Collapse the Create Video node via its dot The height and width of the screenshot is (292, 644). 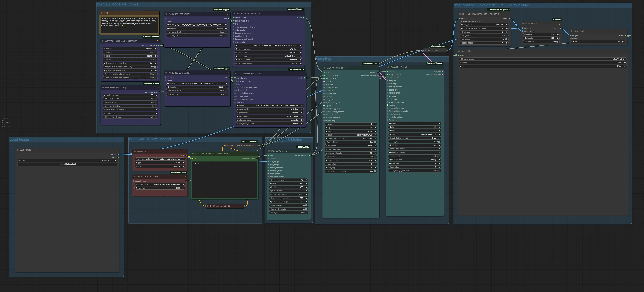click(572, 31)
